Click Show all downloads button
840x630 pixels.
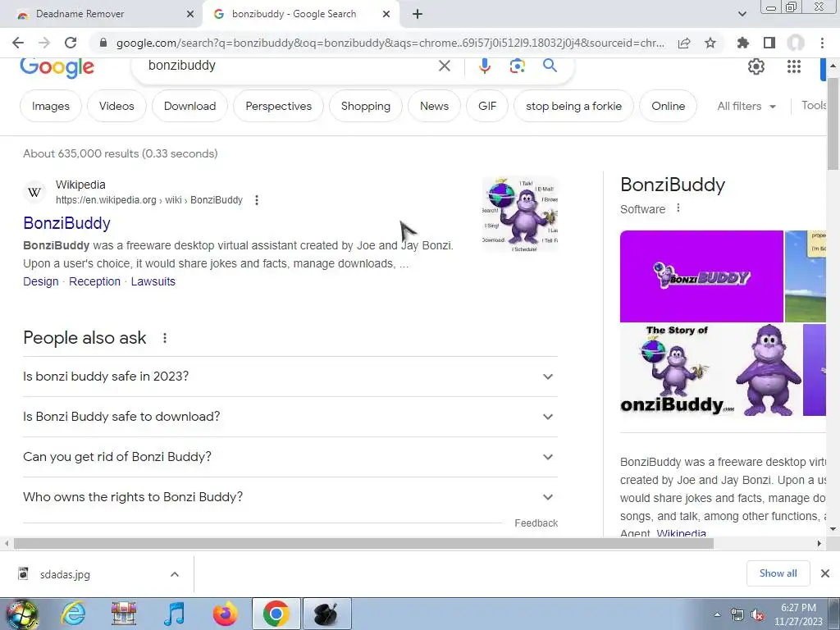tap(778, 573)
